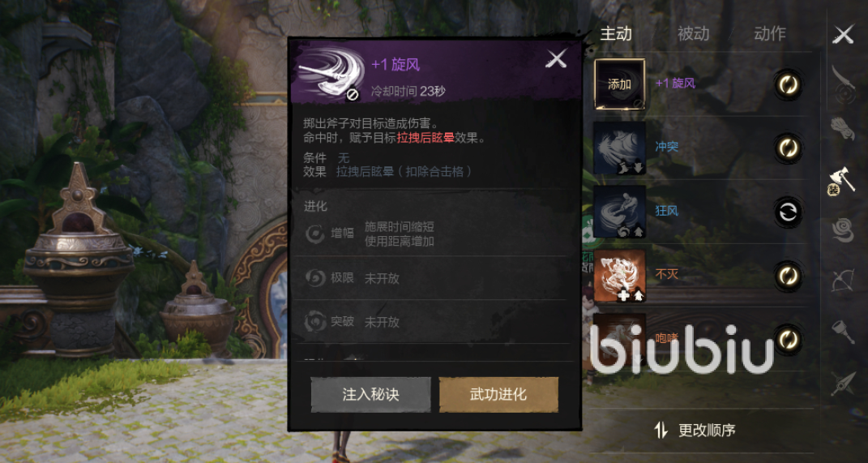Click the 注入秘诀 button
This screenshot has height=463, width=868.
370,394
